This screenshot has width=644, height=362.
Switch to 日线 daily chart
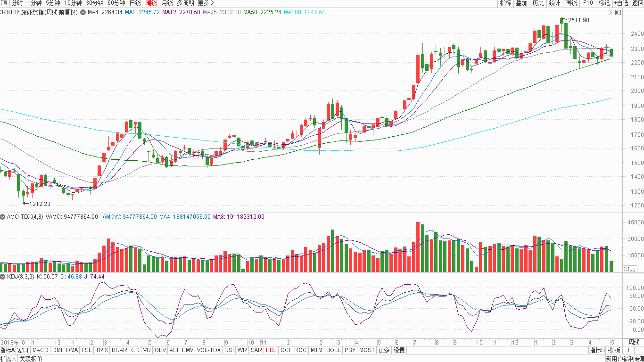135,3
